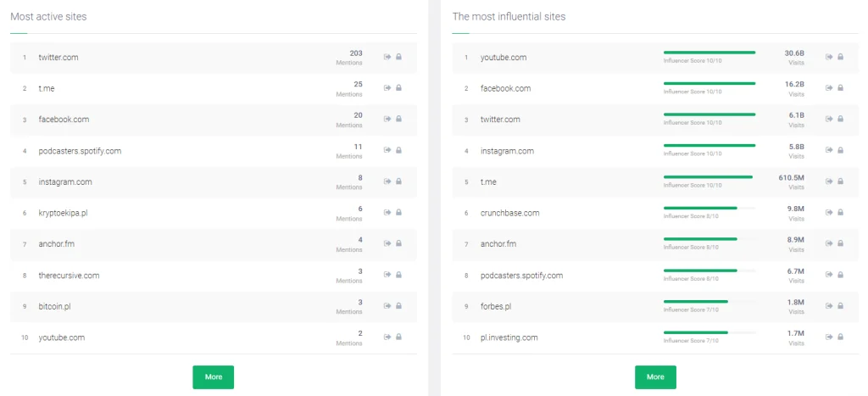Click the share arrow icon for kryptoekipa.pl
The width and height of the screenshot is (868, 396).
[387, 212]
